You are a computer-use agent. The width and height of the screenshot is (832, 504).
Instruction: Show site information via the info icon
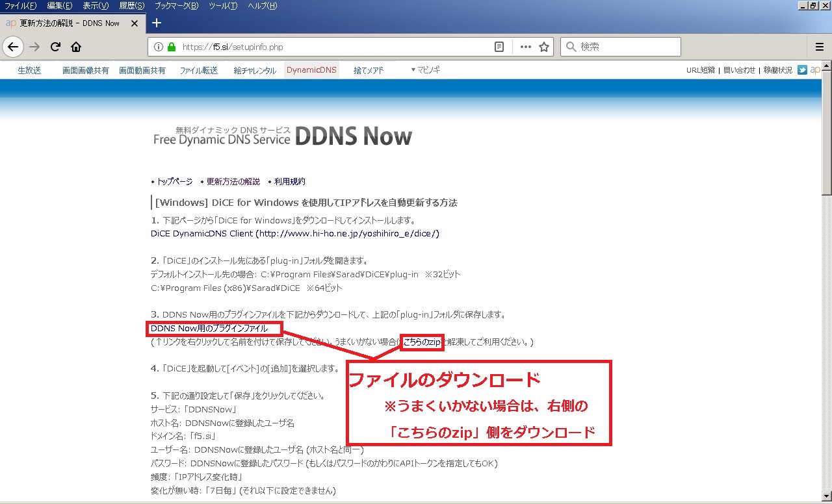click(159, 47)
